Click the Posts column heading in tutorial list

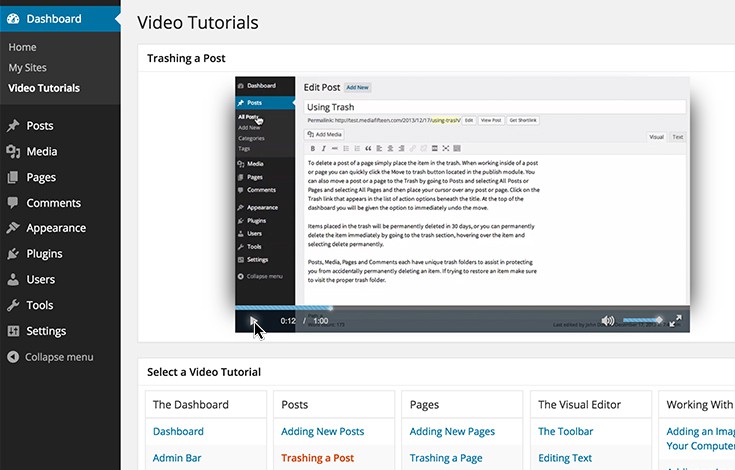(294, 404)
